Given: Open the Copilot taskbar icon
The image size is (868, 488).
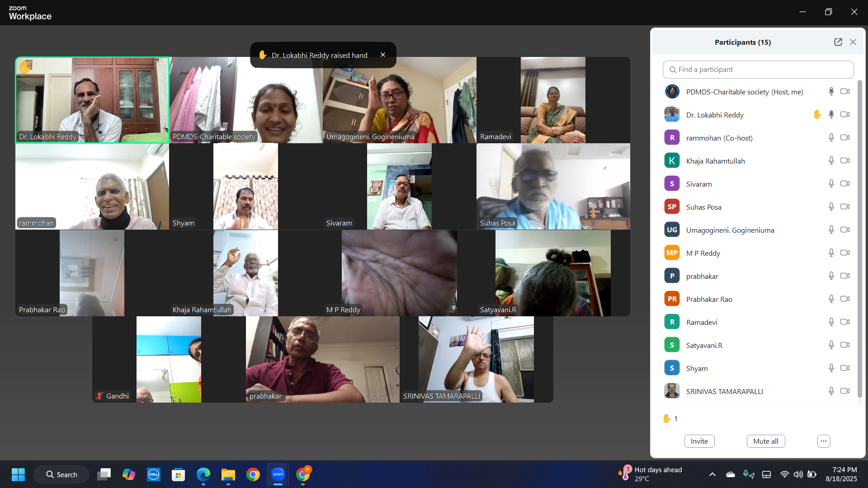Looking at the screenshot, I should point(129,474).
